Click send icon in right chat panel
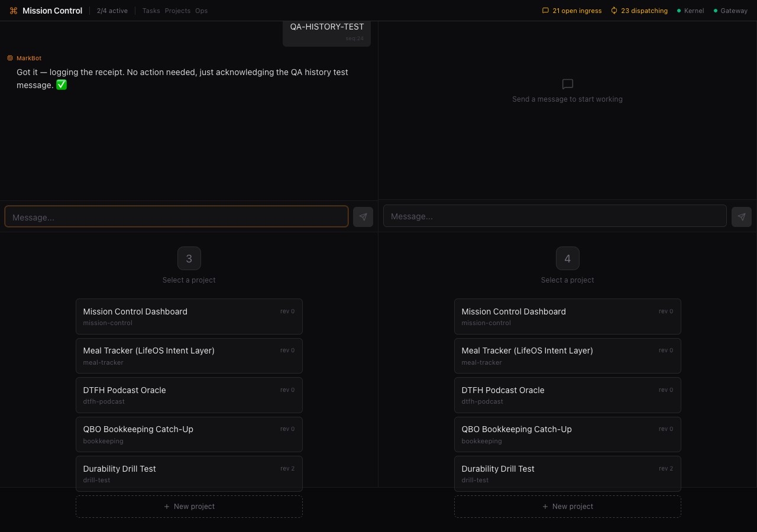The image size is (757, 532). (x=742, y=217)
